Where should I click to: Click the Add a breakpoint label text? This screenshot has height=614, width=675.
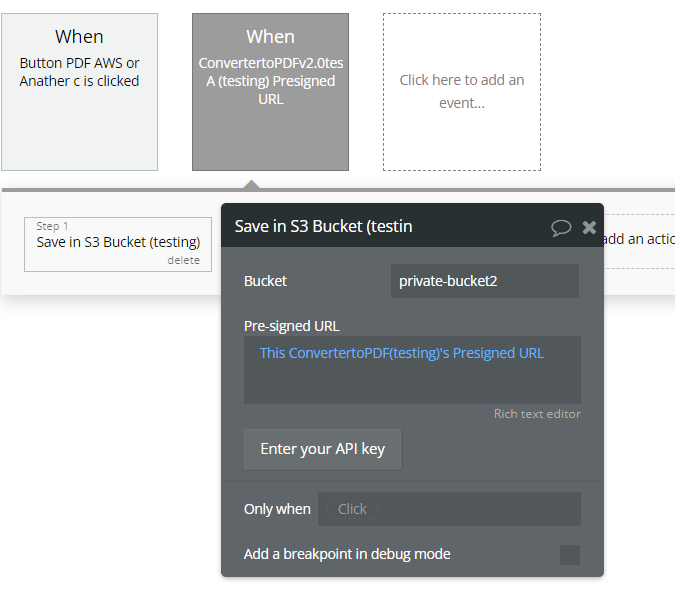(x=347, y=554)
